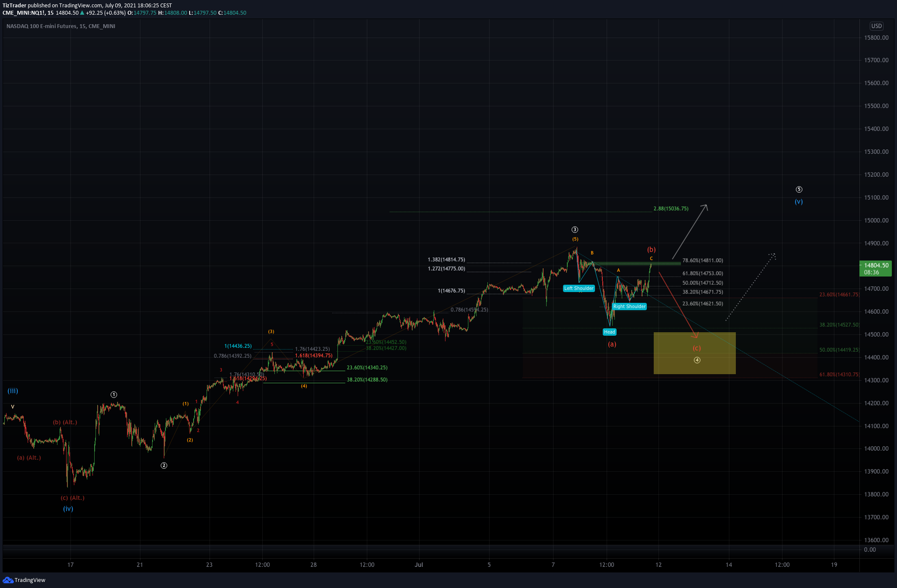Click the 15000.00 price axis tick
Screen dimensions: 897x588
point(876,220)
